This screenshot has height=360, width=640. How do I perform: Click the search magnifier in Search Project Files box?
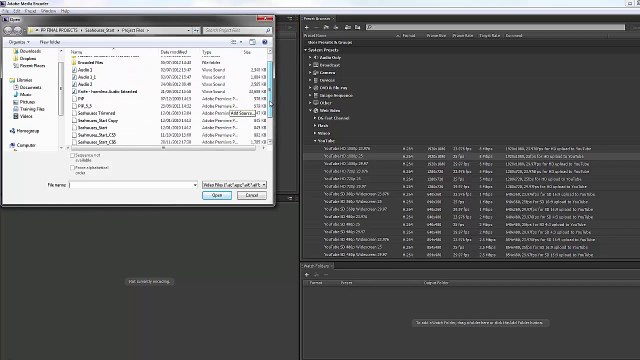[268, 30]
